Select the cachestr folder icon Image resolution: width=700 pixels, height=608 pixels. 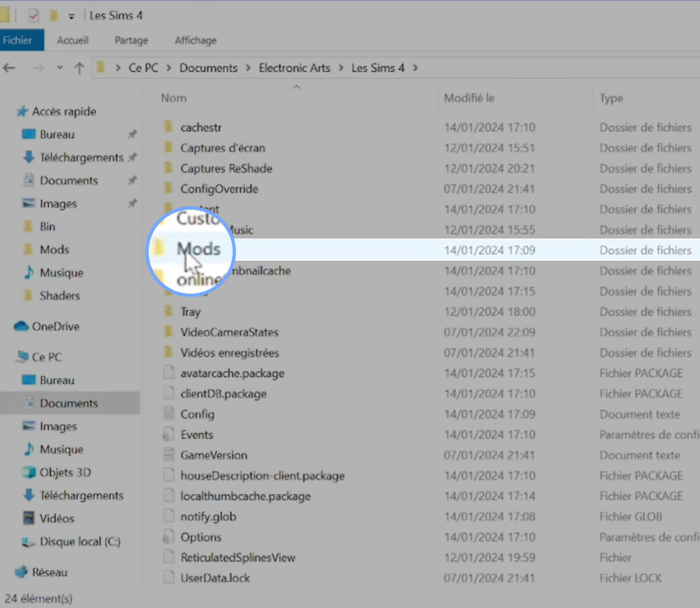[x=168, y=127]
